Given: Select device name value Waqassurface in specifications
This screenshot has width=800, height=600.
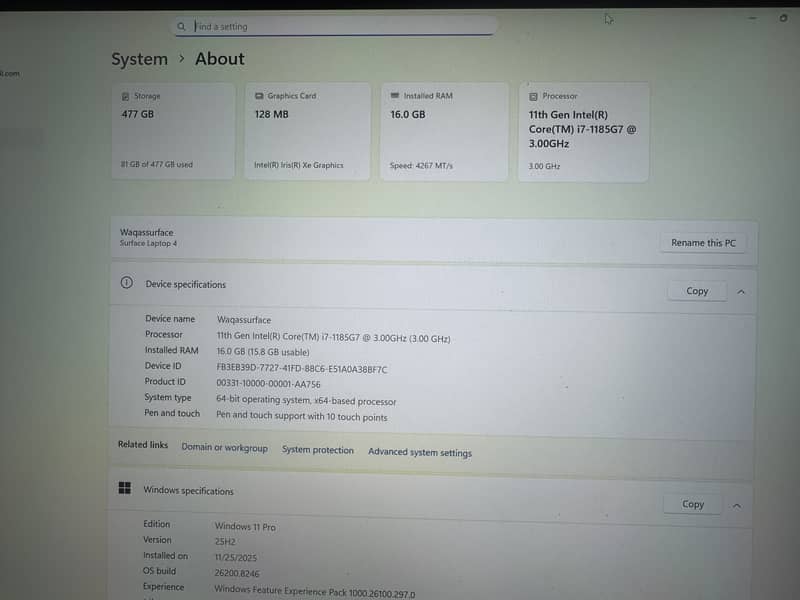Looking at the screenshot, I should click(244, 320).
